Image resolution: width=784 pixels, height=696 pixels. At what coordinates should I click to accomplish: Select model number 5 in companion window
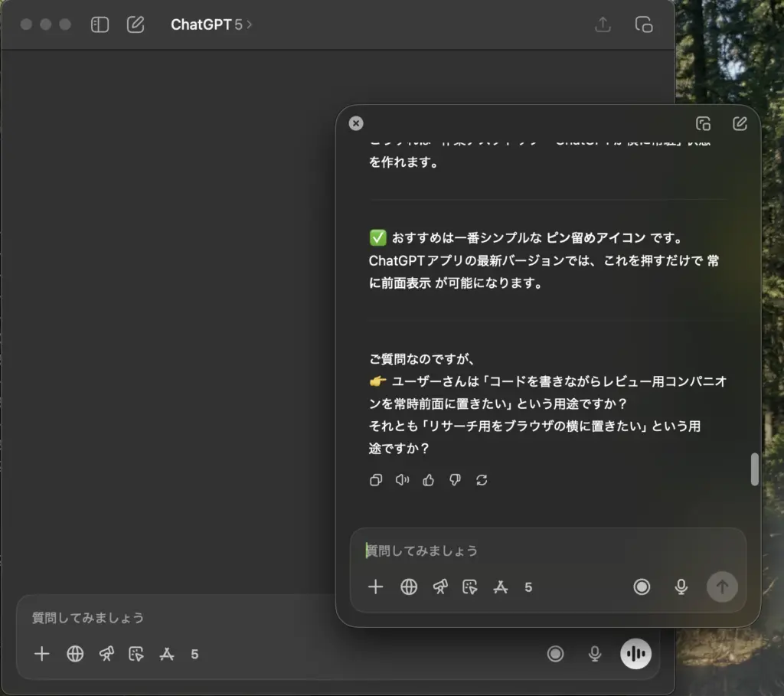[528, 587]
